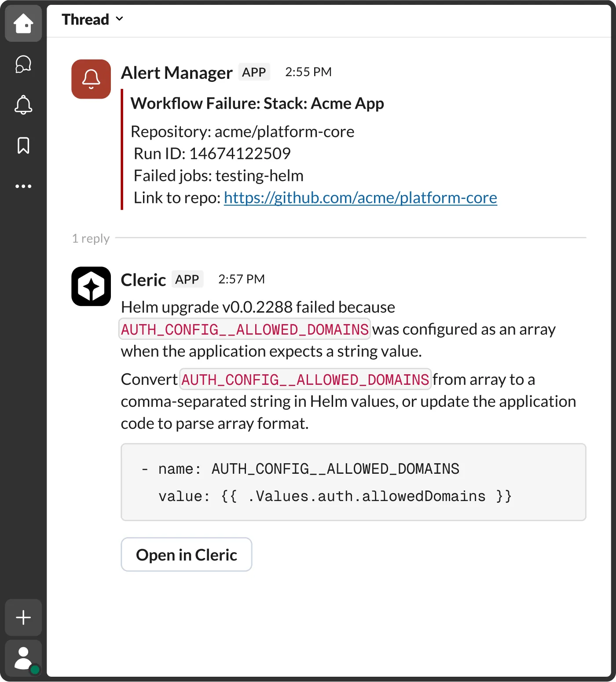The image size is (616, 682).
Task: Open your profile avatar at the bottom
Action: 23,658
